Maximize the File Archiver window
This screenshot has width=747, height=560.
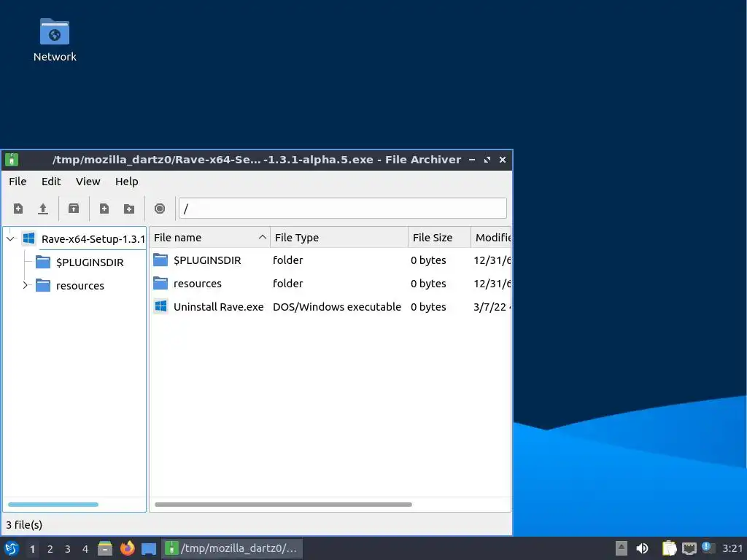point(487,160)
